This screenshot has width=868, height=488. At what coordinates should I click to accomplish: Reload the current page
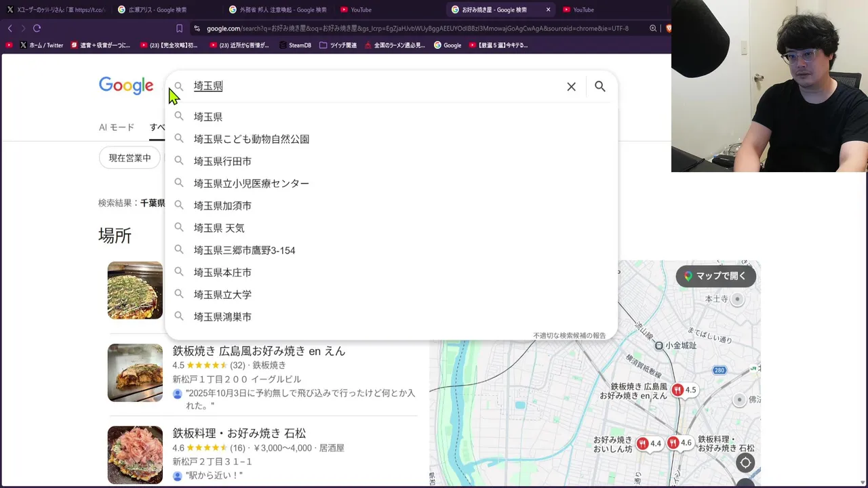coord(37,28)
